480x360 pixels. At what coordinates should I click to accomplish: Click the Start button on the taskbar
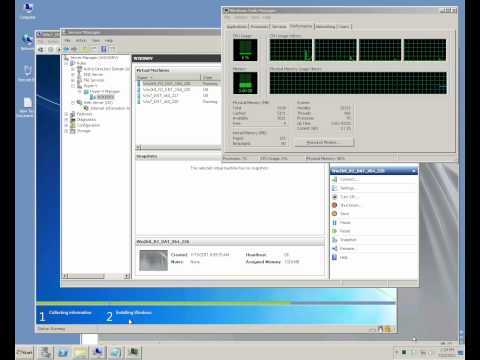tap(25, 352)
